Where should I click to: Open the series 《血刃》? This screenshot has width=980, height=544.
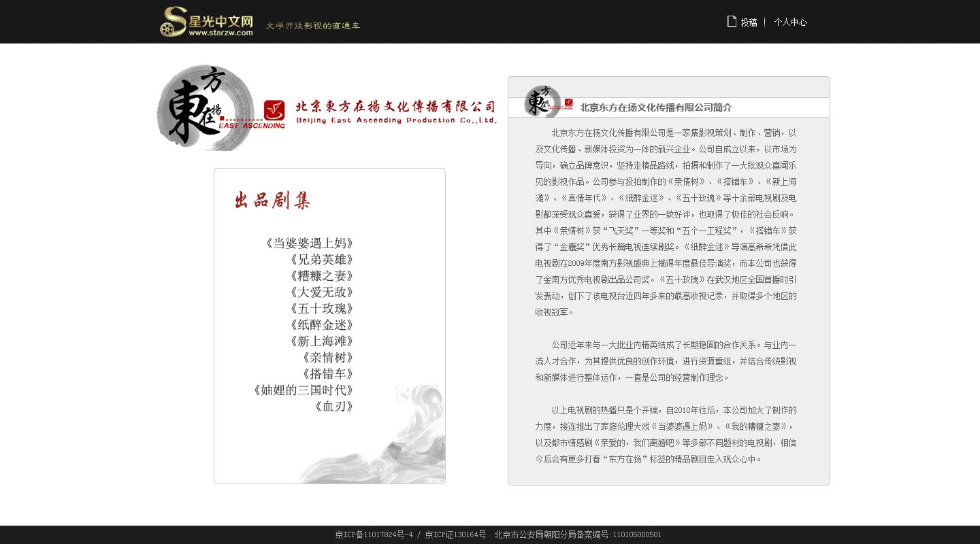tap(333, 407)
